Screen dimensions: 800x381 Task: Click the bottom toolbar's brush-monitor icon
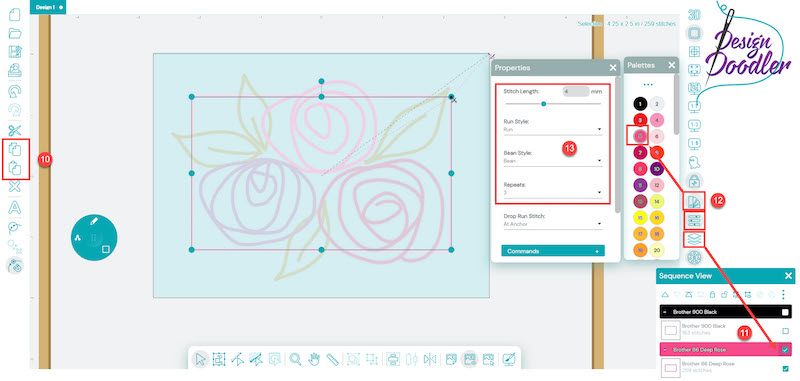coord(508,359)
